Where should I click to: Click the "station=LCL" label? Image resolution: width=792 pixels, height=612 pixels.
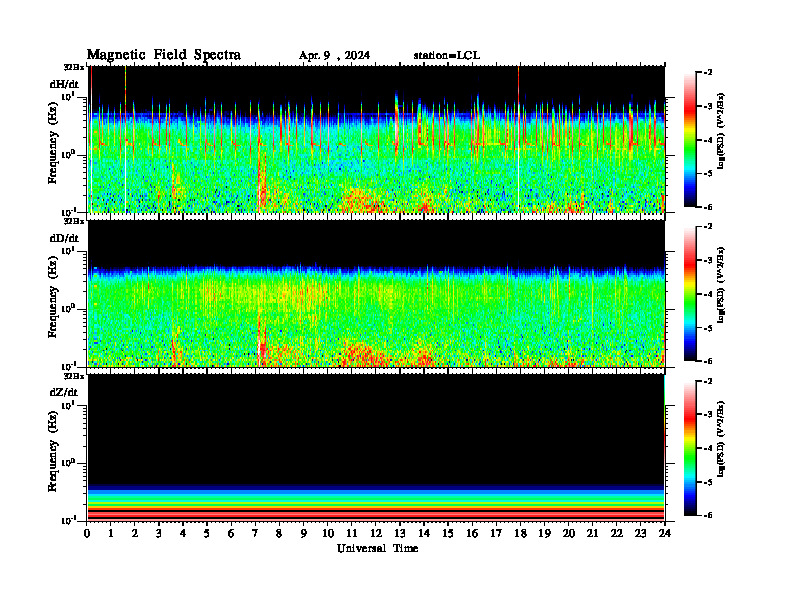click(447, 56)
